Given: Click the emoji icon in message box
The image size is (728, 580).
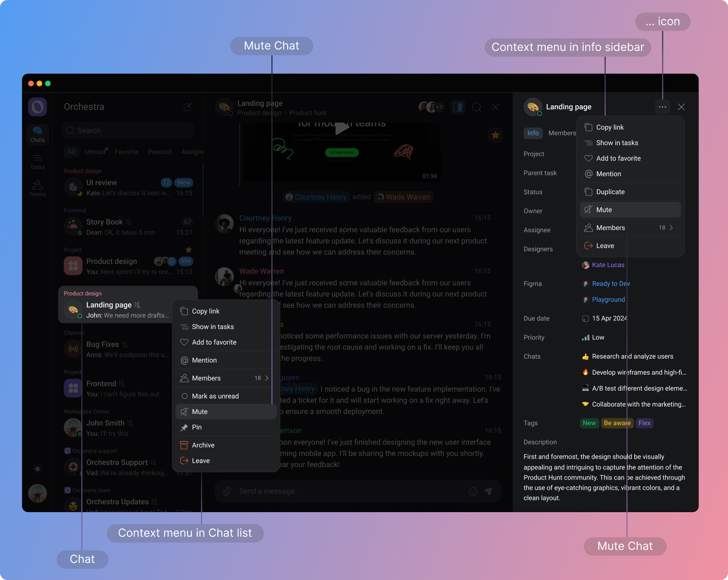Looking at the screenshot, I should coord(473,491).
